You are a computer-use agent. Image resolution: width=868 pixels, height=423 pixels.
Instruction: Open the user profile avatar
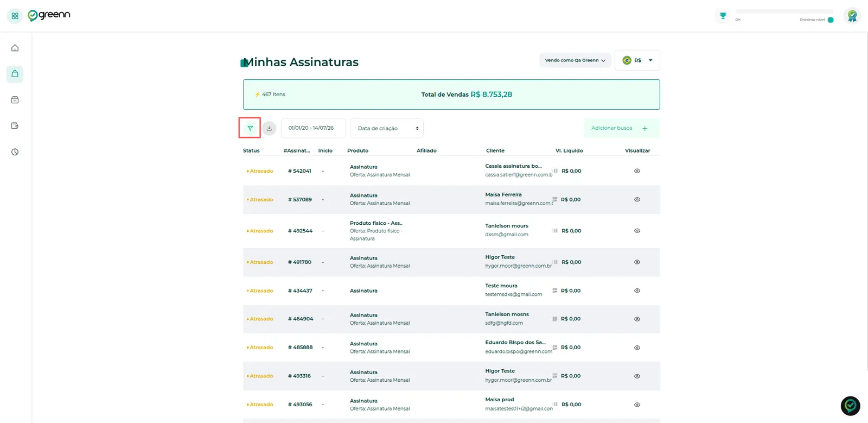[852, 16]
